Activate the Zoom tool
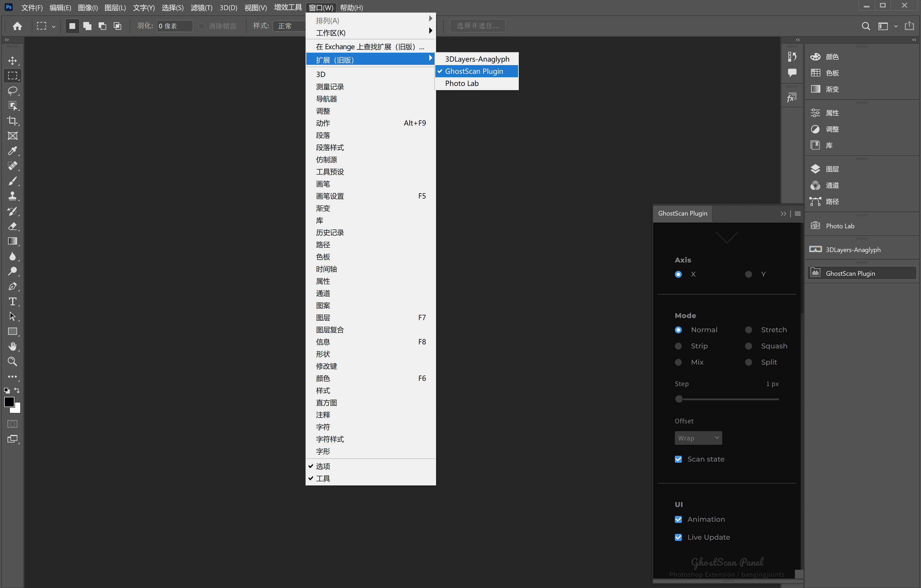The height and width of the screenshot is (588, 921). click(12, 361)
